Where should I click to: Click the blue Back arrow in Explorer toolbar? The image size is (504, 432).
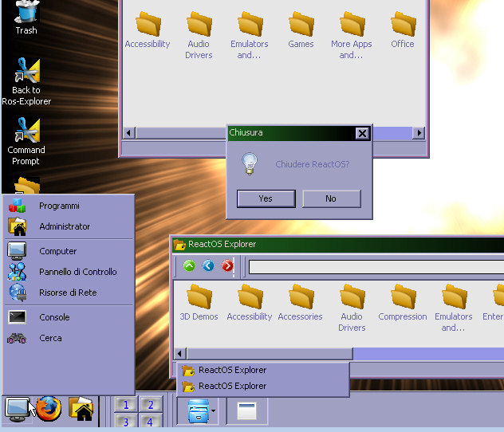(208, 266)
